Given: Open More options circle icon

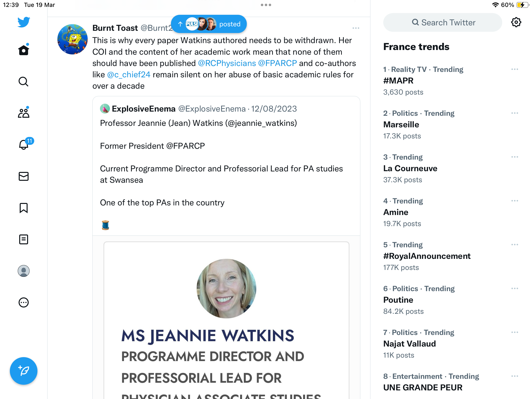Looking at the screenshot, I should pos(24,302).
